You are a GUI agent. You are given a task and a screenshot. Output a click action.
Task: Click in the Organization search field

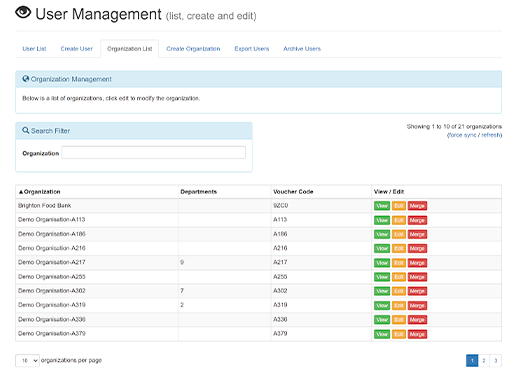pos(153,153)
